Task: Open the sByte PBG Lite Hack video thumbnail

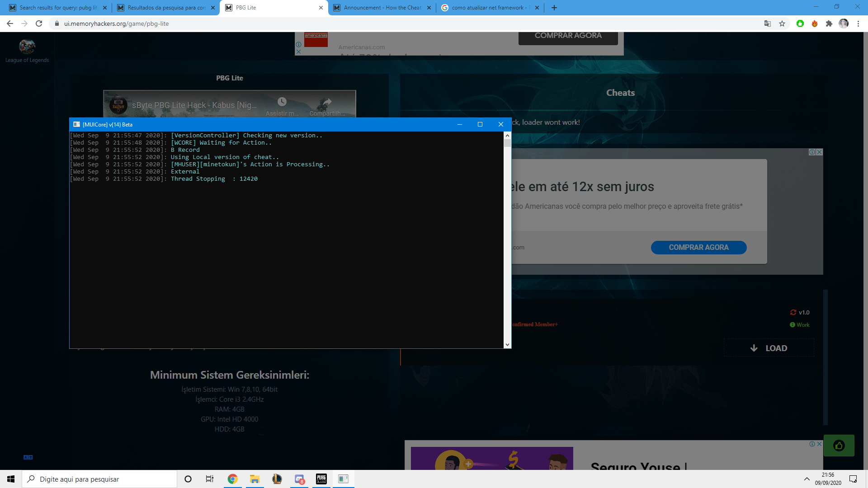Action: point(229,104)
